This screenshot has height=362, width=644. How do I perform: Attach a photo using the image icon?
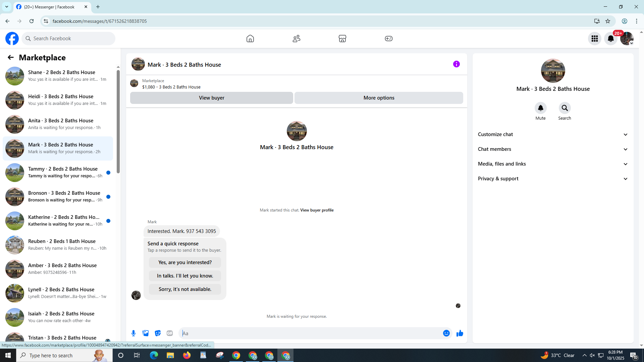pos(146,333)
